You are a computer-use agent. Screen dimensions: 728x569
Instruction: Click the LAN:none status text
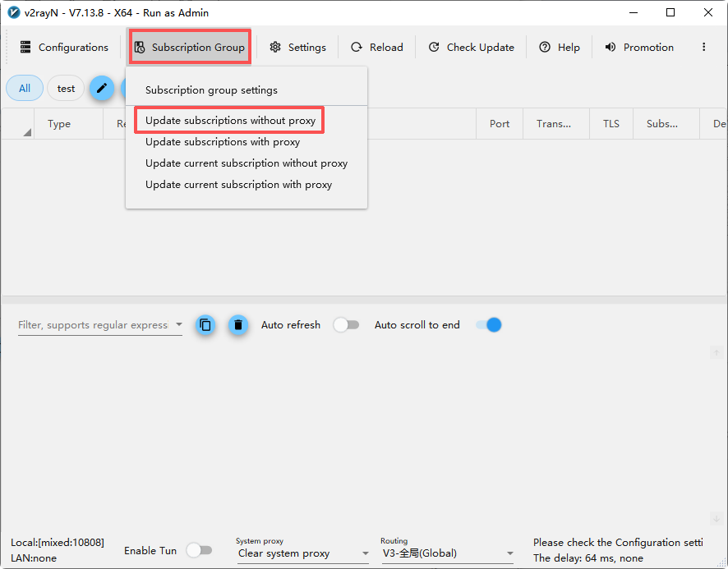(34, 558)
